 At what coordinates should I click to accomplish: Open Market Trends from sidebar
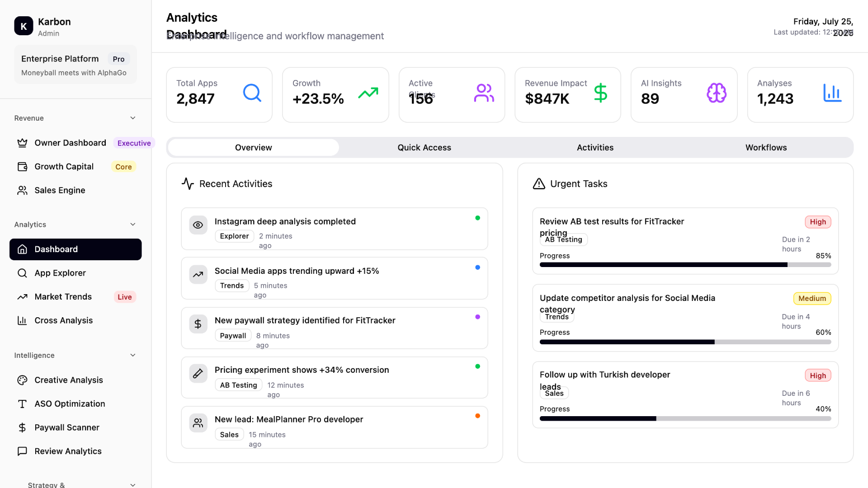tap(63, 297)
